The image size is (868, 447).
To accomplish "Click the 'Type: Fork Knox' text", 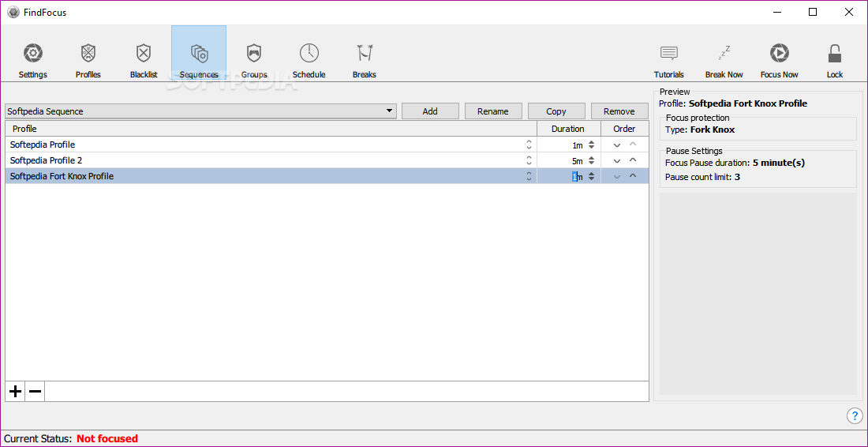I will tap(700, 130).
